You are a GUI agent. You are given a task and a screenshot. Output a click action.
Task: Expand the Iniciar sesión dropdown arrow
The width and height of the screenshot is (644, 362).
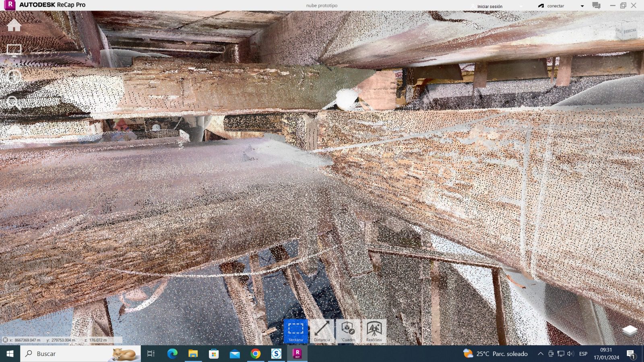(x=521, y=6)
